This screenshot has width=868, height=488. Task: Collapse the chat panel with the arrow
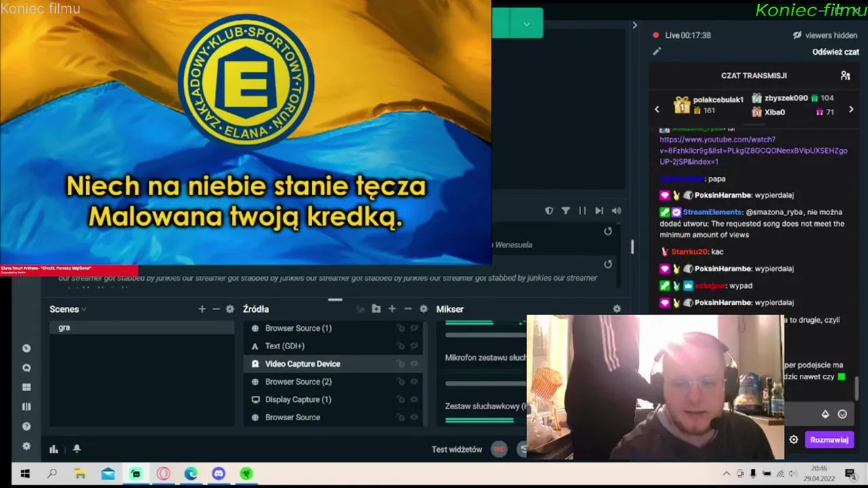point(635,25)
